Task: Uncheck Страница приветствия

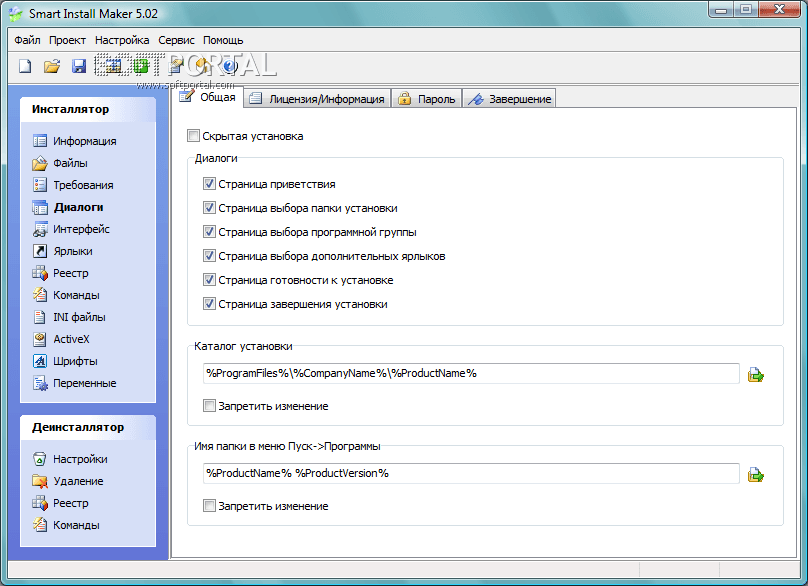Action: 209,184
